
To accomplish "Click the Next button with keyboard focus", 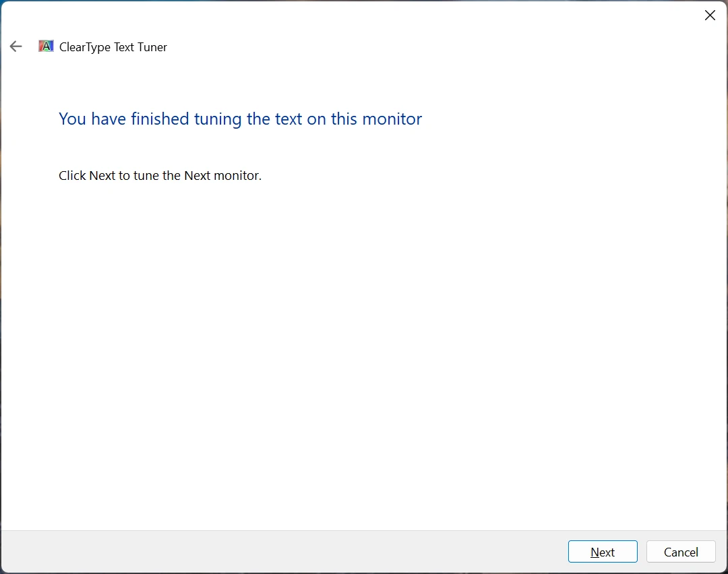I will (602, 551).
